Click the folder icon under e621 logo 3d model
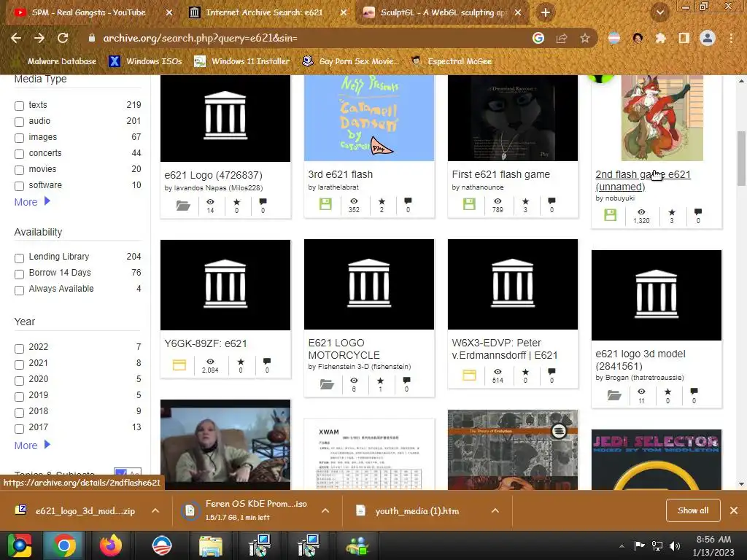Viewport: 747px width, 560px height. coord(614,395)
